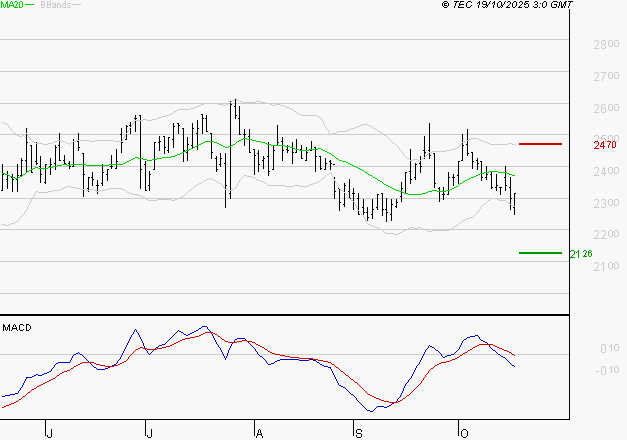Click the A month marker

[260, 434]
